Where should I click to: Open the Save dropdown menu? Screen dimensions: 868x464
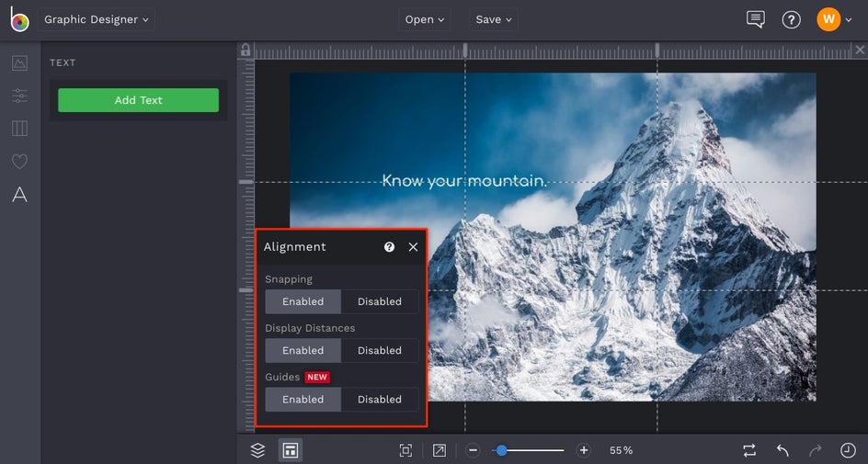[x=493, y=19]
